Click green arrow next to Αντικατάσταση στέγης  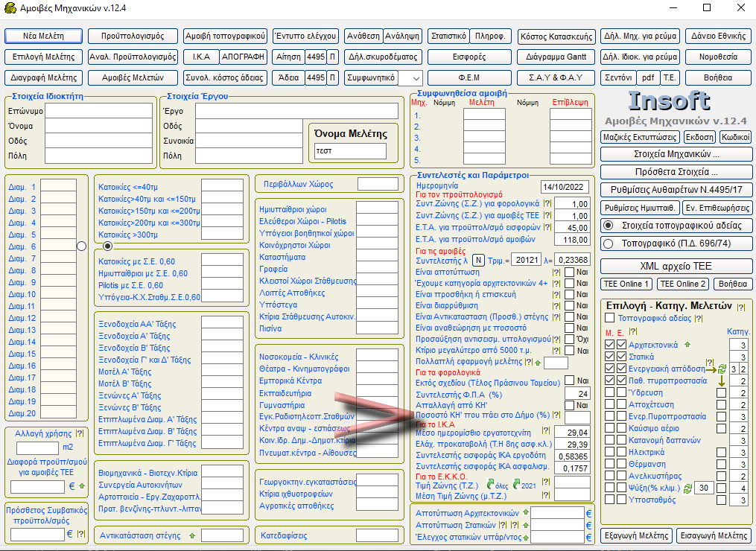(191, 535)
